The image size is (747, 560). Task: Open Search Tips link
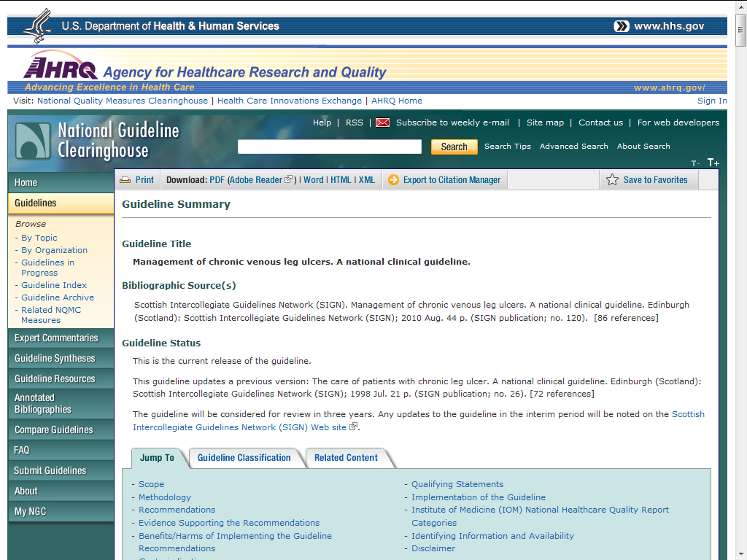point(508,146)
